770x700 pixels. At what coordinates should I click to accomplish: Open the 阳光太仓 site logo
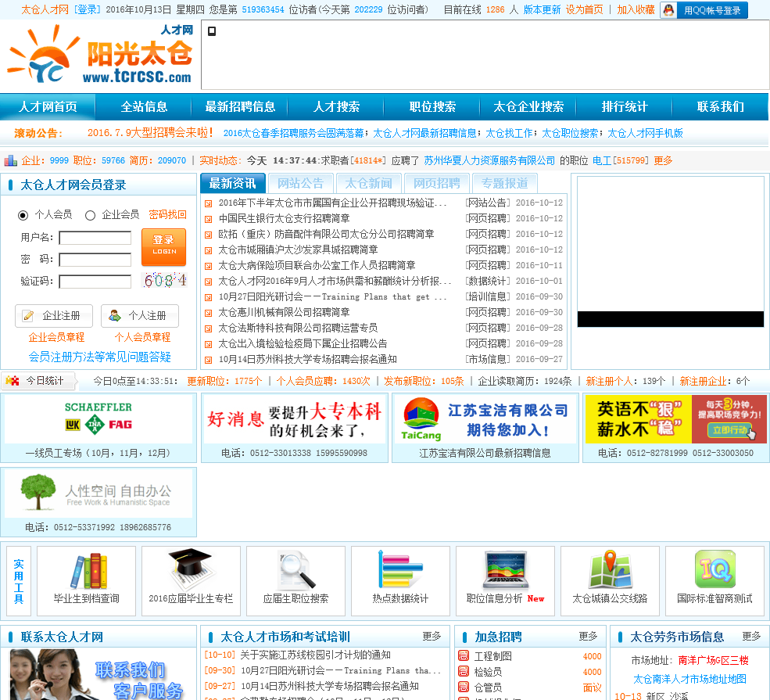[100, 55]
